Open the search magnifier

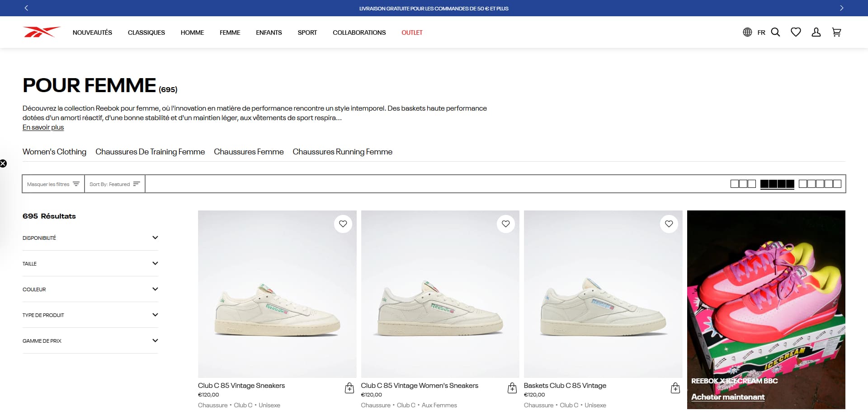click(775, 32)
